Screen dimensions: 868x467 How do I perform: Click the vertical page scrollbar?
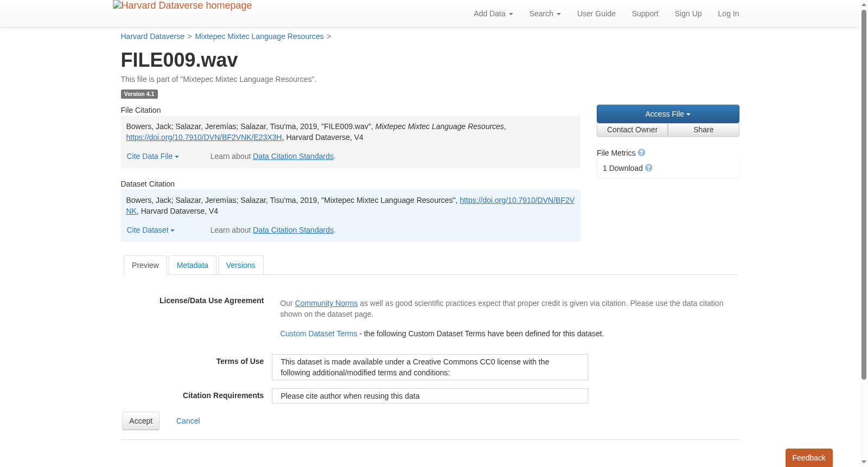864,195
